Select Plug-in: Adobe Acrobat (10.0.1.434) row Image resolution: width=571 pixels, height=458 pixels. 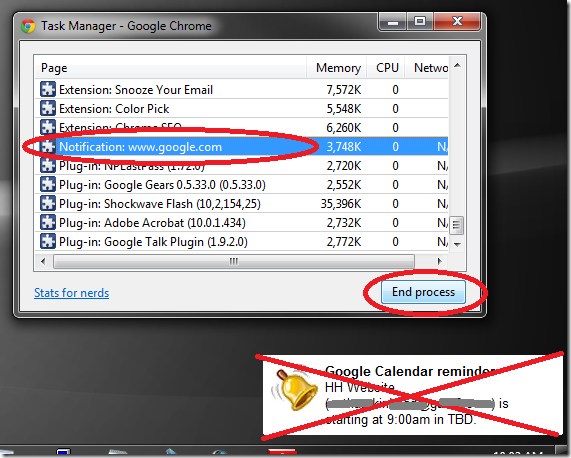tap(241, 222)
